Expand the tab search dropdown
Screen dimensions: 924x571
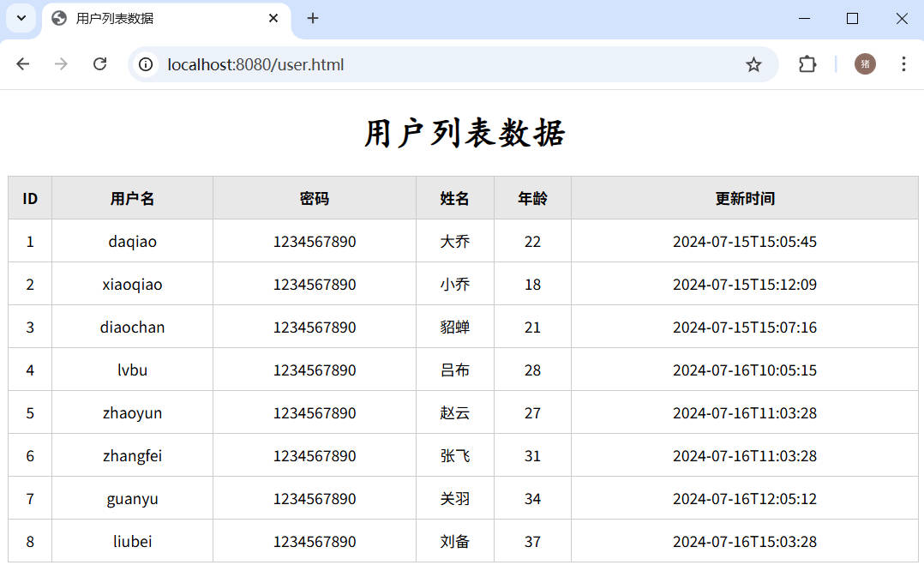[21, 18]
